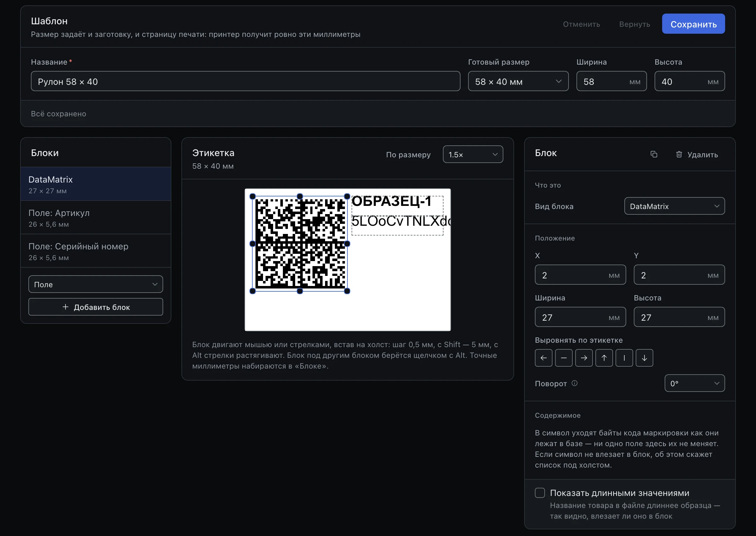The height and width of the screenshot is (536, 756).
Task: Click the Добавить блок button
Action: click(96, 307)
